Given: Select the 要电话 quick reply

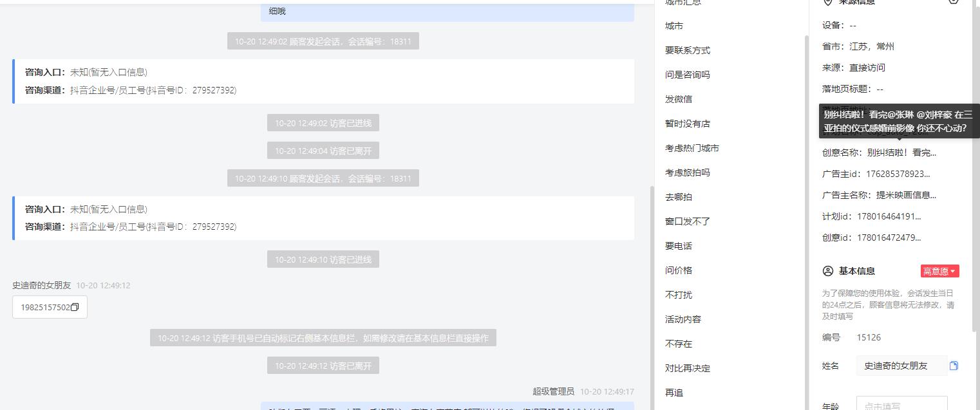Looking at the screenshot, I should point(679,246).
